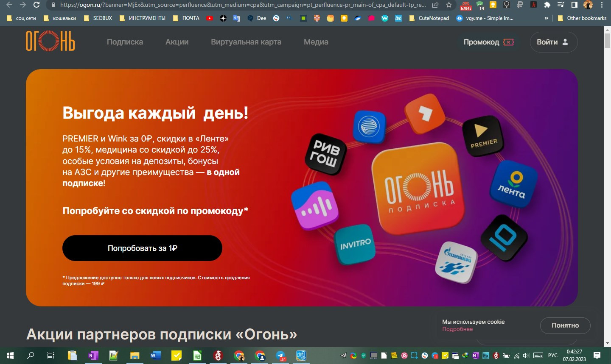611x364 pixels.
Task: Open the ПОЧТА bookmark folder
Action: pos(187,18)
